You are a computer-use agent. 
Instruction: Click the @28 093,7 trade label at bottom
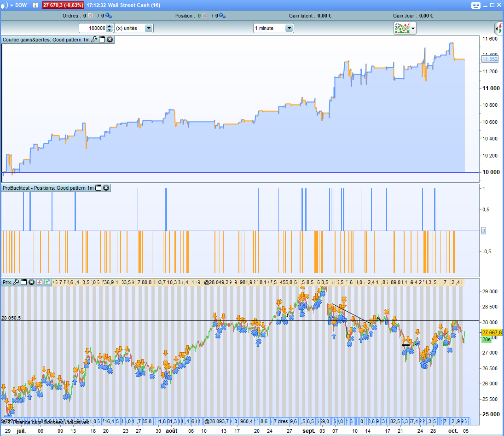(x=217, y=421)
